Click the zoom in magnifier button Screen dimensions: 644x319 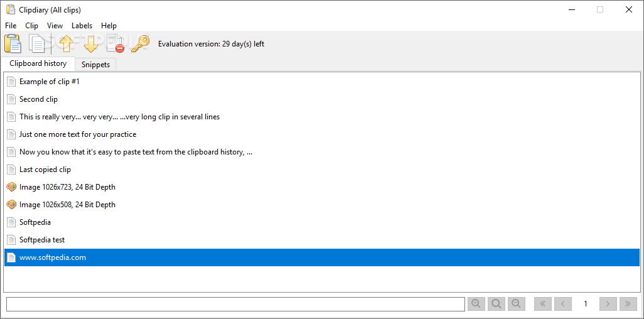(476, 304)
